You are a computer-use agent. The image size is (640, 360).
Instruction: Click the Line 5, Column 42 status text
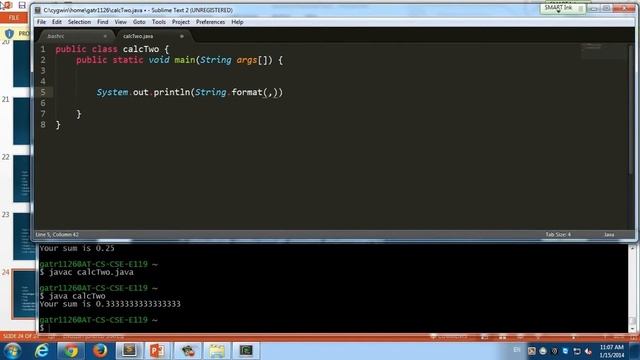[57, 234]
